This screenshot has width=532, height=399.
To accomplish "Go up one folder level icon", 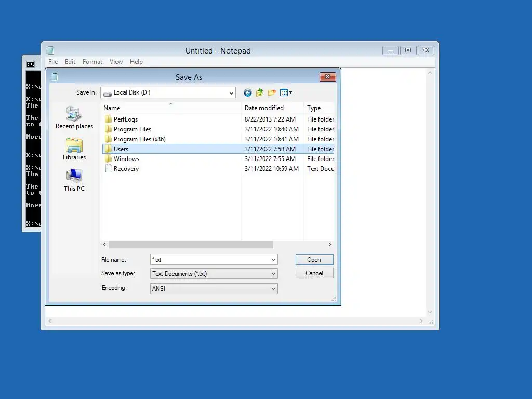I will pos(260,92).
